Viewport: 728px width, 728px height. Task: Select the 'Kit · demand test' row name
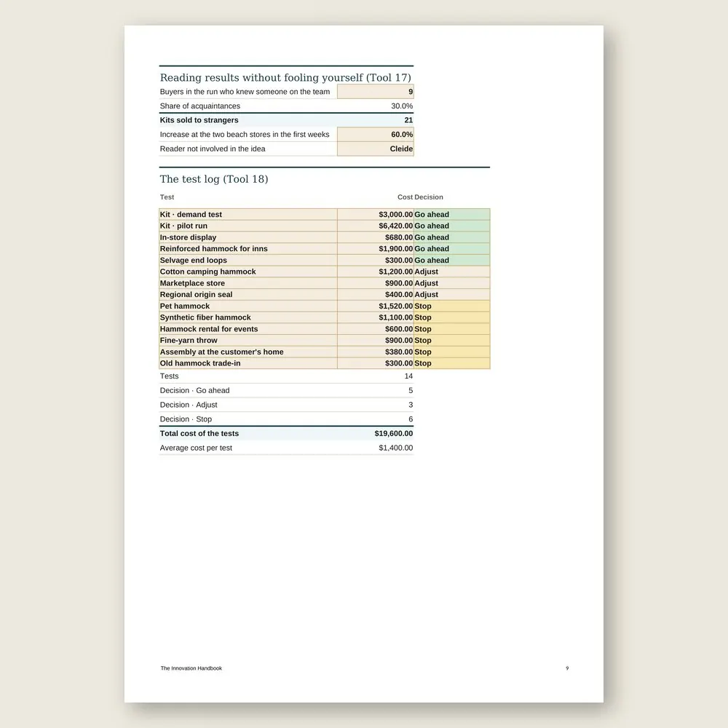191,215
